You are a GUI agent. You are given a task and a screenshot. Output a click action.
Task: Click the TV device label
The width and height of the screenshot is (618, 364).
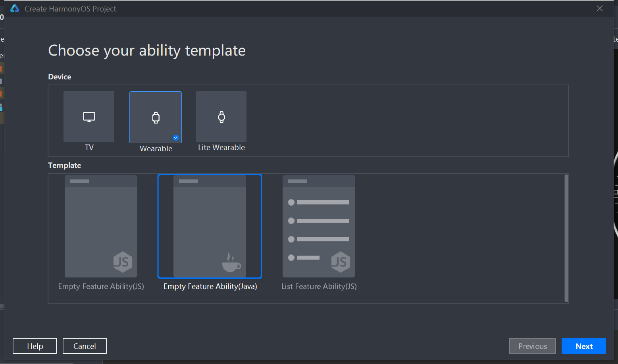[x=89, y=148]
